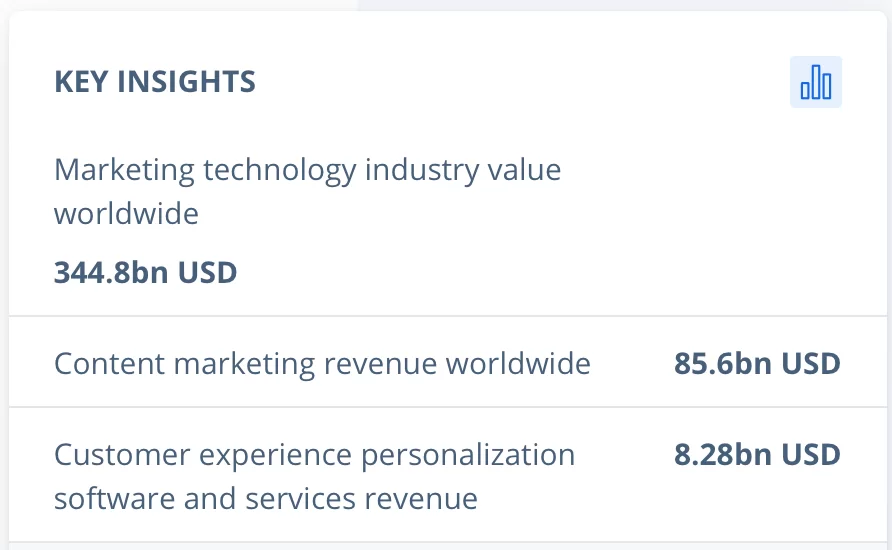Click the KEY INSIGHTS heading
Viewport: 892px width, 550px height.
click(155, 81)
